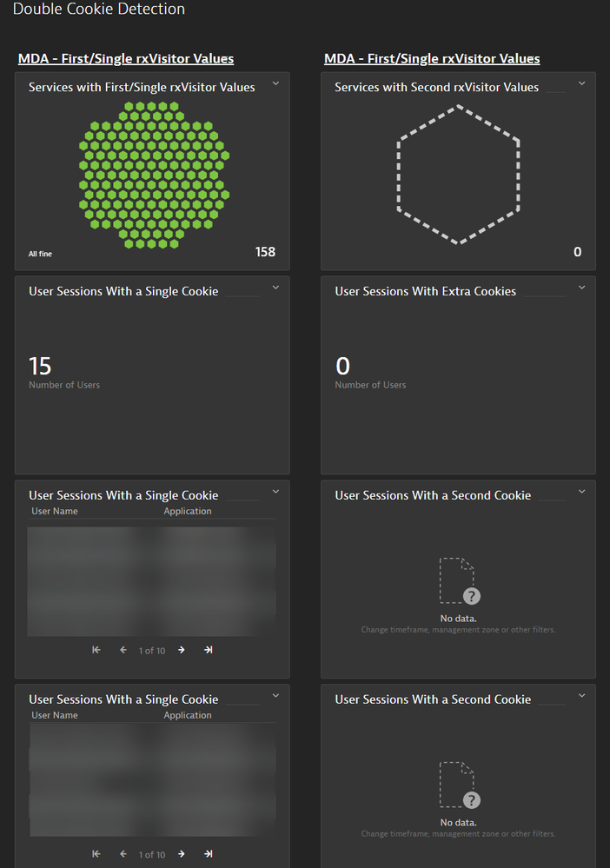Jump to last page in upper sessions table
Viewport: 610px width, 868px height.
pyautogui.click(x=209, y=650)
